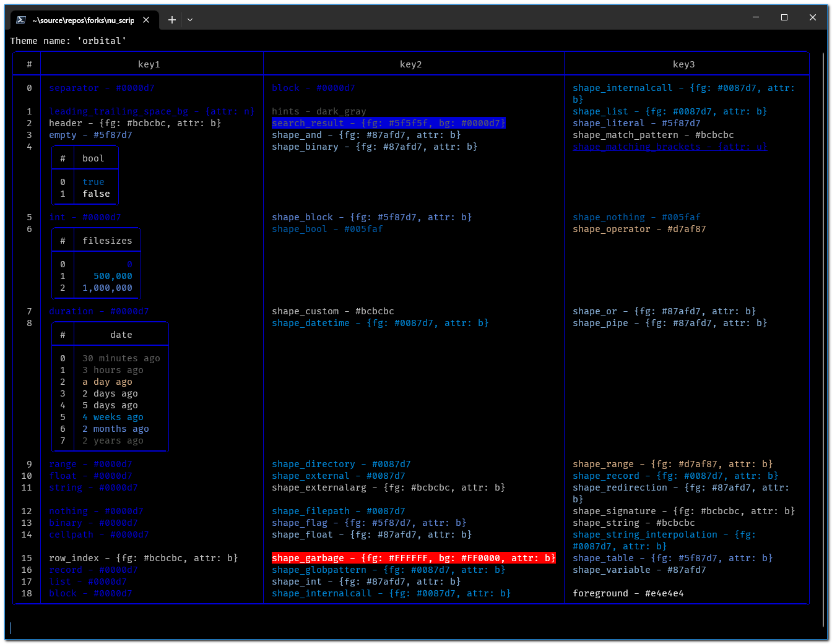This screenshot has width=832, height=644.
Task: Click the filesizes table header
Action: pos(108,241)
